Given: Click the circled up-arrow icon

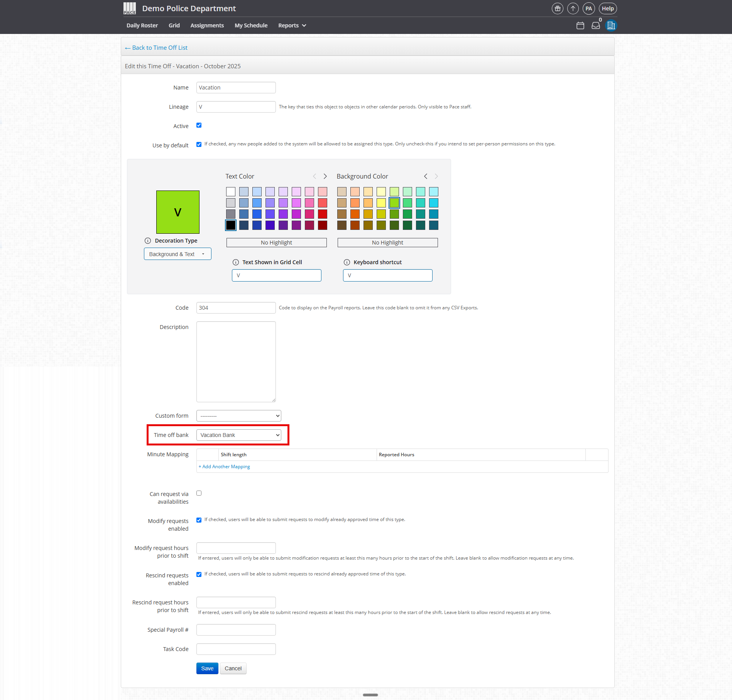Looking at the screenshot, I should point(573,8).
